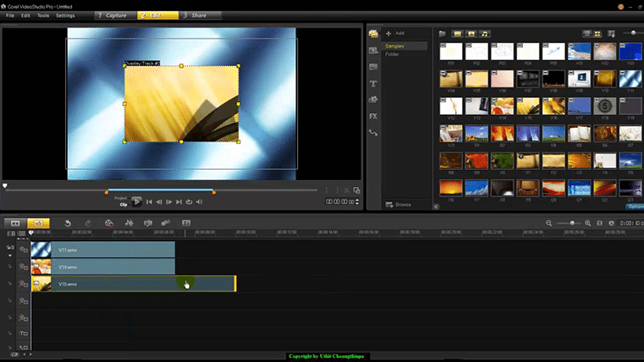Open the Settings menu
Screen dimensions: 644x362
pyautogui.click(x=65, y=15)
